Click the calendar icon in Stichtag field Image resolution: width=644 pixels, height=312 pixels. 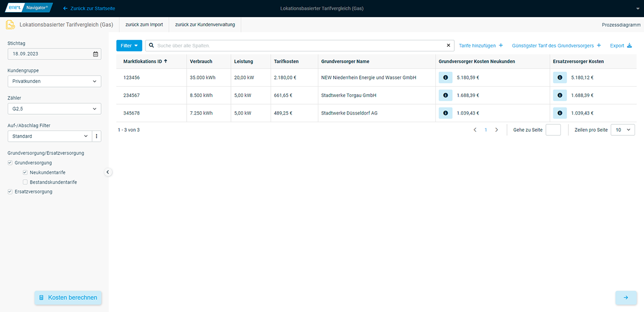96,54
